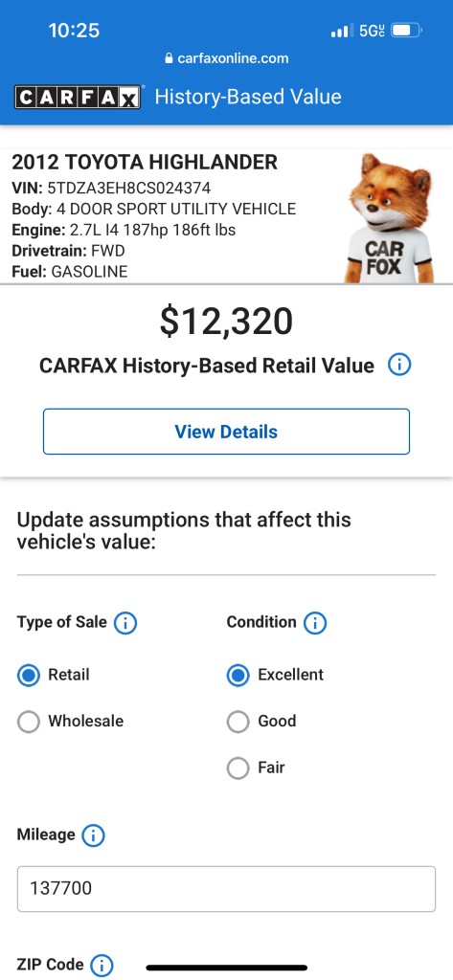
Task: Tap the padlock icon beside carfaxonline.com
Action: pyautogui.click(x=169, y=58)
